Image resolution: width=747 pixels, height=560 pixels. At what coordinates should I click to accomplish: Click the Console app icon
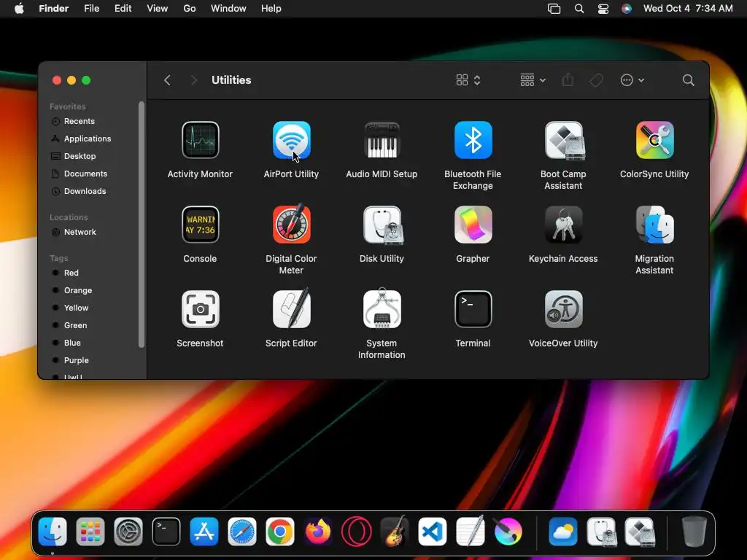[x=200, y=225]
